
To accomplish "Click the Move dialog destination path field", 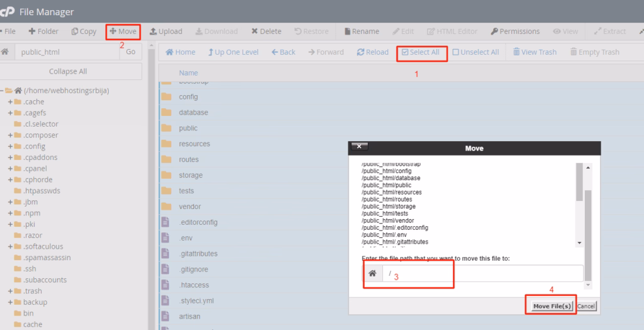I will (482, 273).
